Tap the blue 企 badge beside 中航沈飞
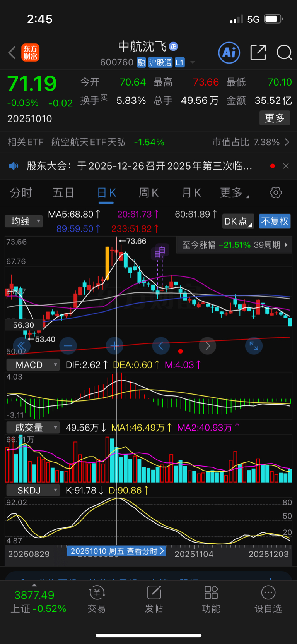Viewport: 297px width, 644px height. [x=173, y=46]
